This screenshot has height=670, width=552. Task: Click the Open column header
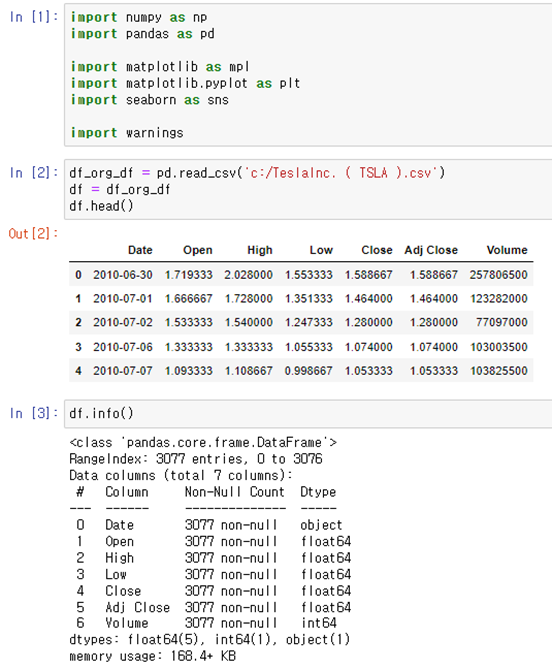point(198,250)
